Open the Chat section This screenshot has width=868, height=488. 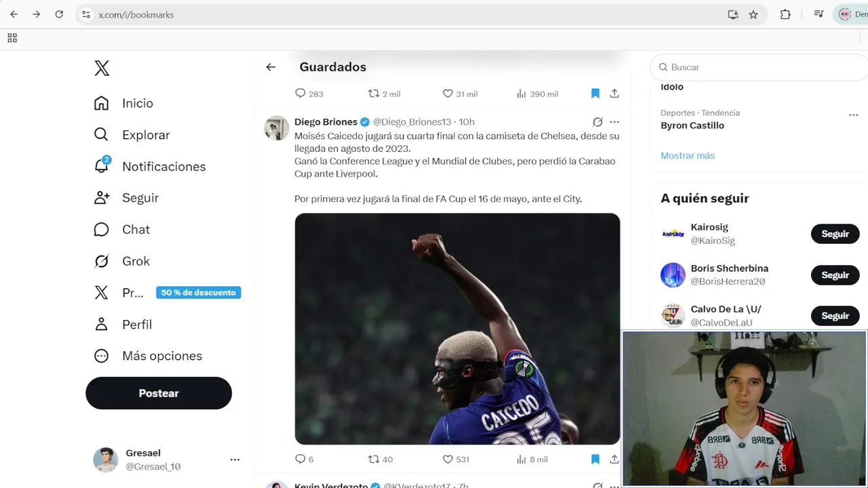(121, 229)
